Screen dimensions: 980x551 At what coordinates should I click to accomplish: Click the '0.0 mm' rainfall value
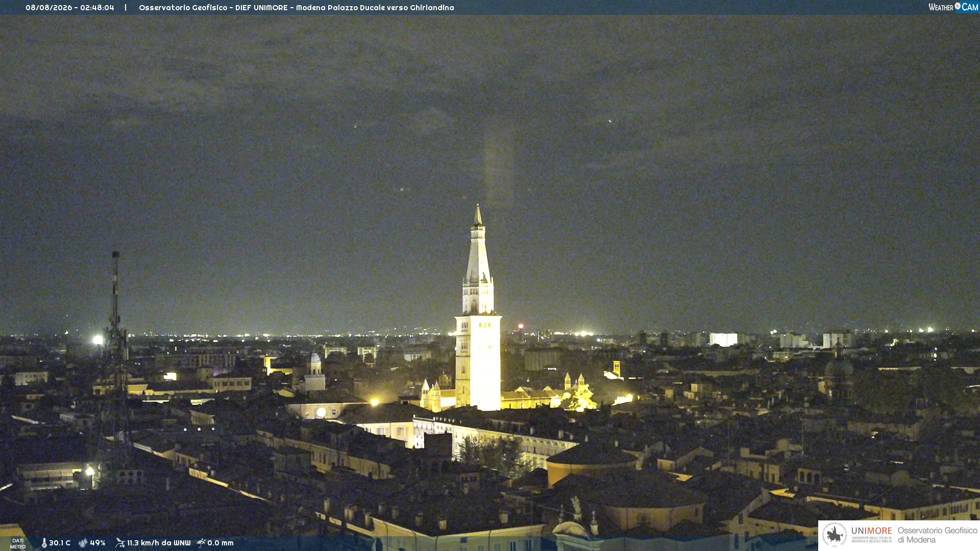[220, 543]
